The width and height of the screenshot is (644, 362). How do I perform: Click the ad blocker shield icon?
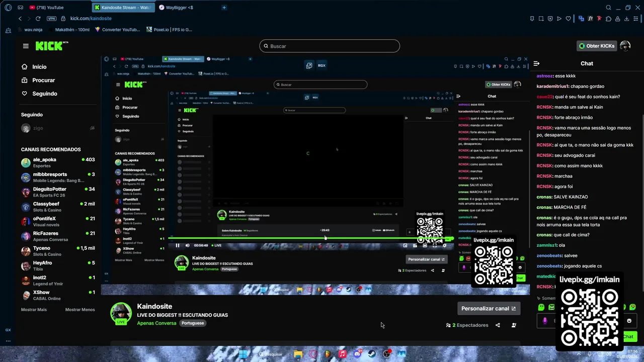pos(550,19)
